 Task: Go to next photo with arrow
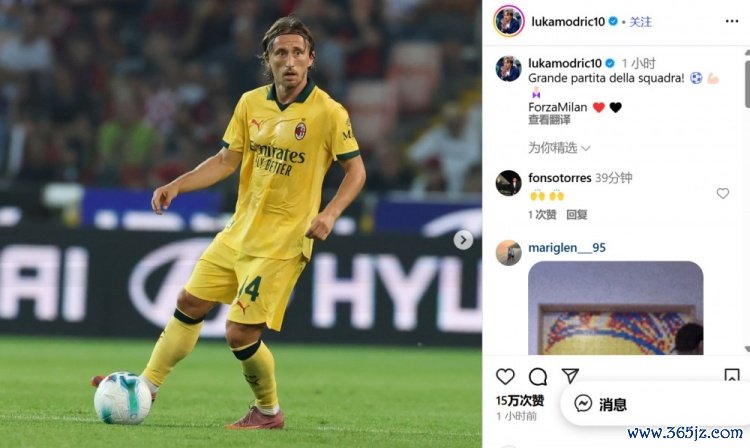point(463,240)
